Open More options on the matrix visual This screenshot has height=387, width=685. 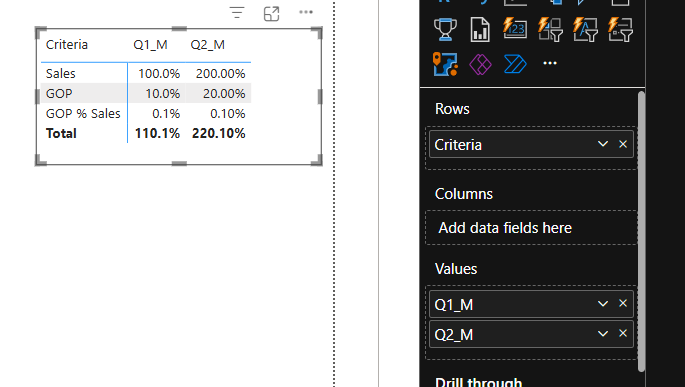pos(306,12)
